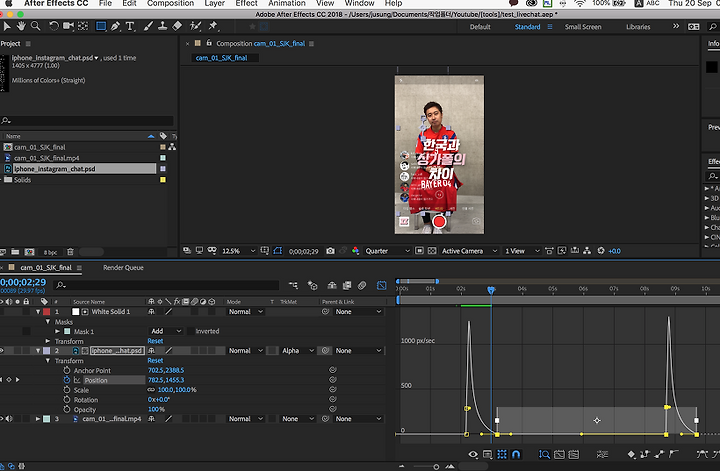Toggle Scale property stopwatch
This screenshot has width=720, height=471.
(x=67, y=390)
